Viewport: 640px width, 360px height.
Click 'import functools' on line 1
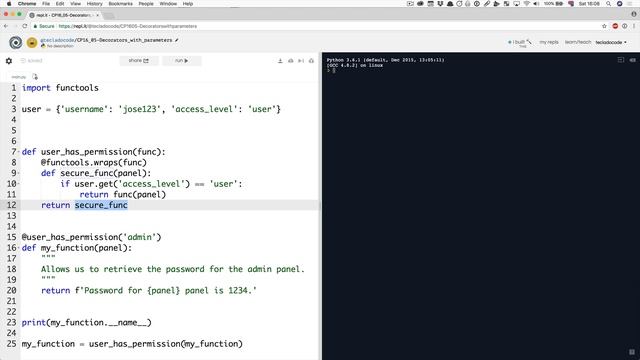[60, 88]
